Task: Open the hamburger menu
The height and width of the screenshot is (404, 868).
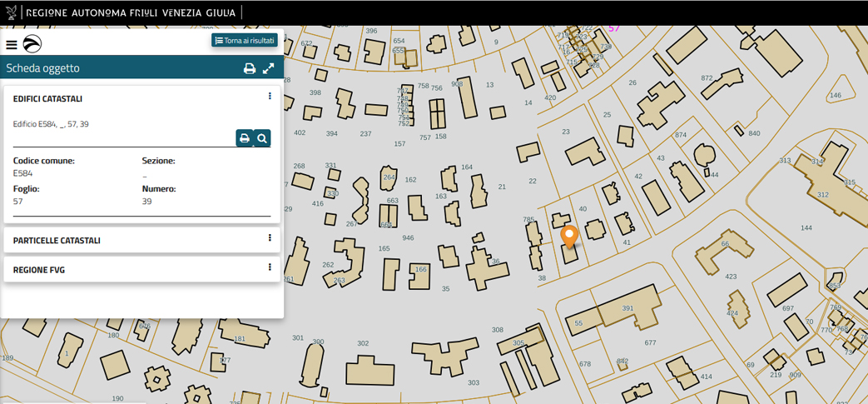Action: (x=12, y=45)
